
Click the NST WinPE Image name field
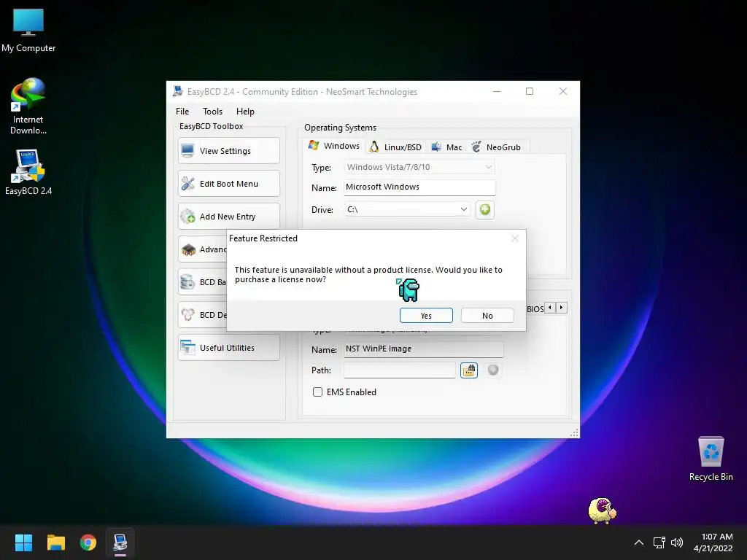(424, 349)
